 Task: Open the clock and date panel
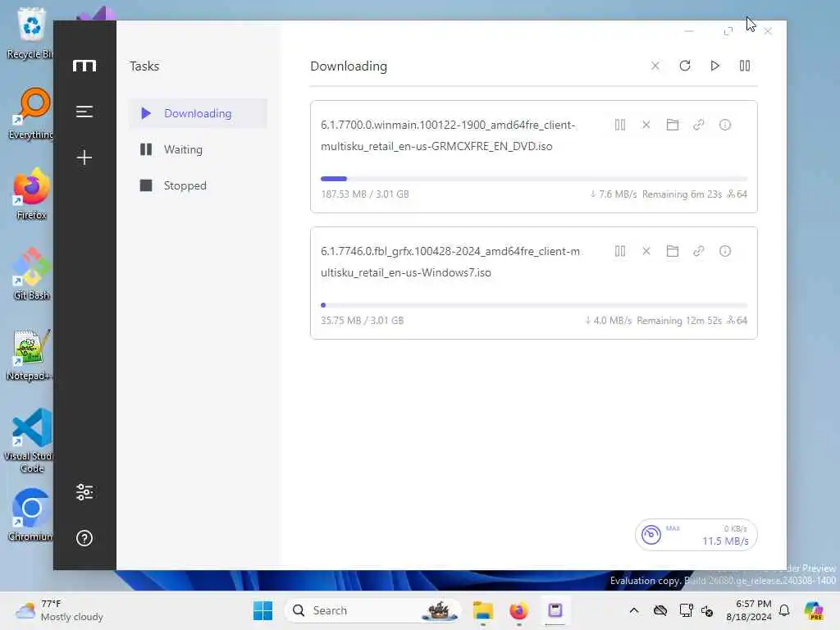point(749,610)
